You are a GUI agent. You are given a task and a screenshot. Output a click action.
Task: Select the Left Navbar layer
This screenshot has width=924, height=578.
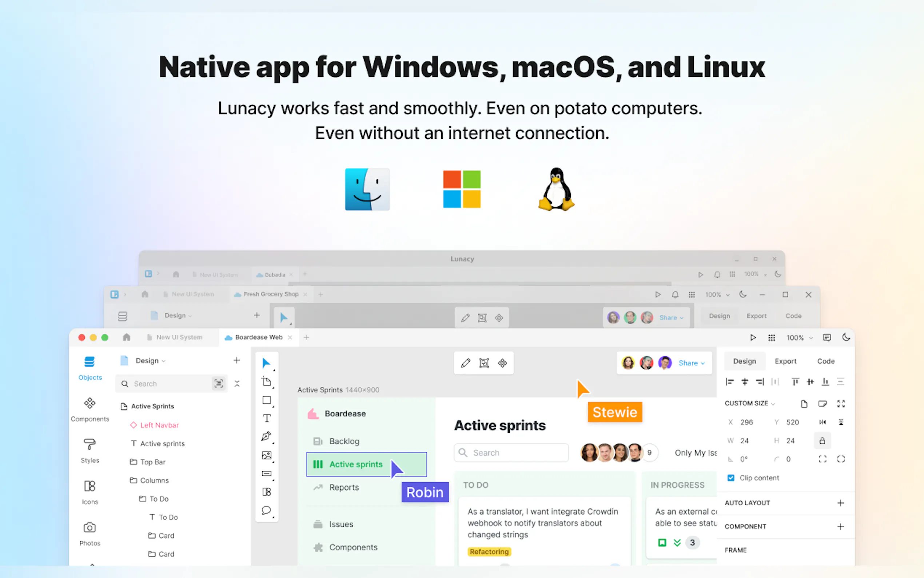point(159,425)
